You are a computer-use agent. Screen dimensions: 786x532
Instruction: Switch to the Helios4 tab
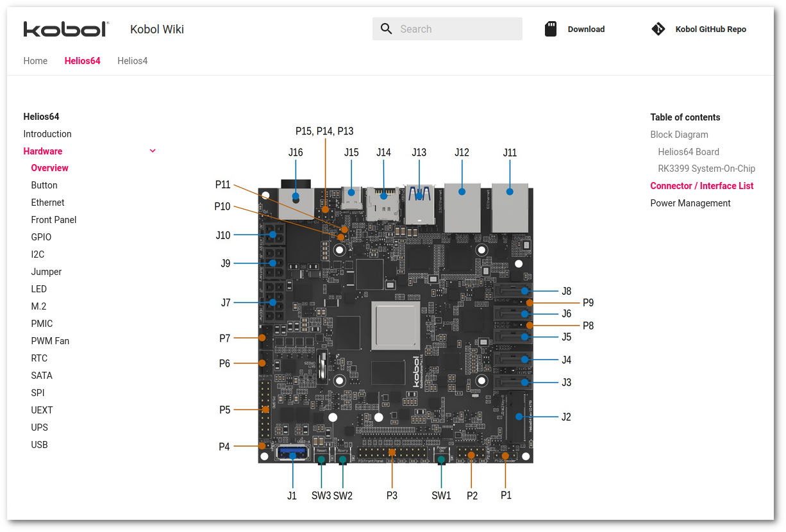133,61
